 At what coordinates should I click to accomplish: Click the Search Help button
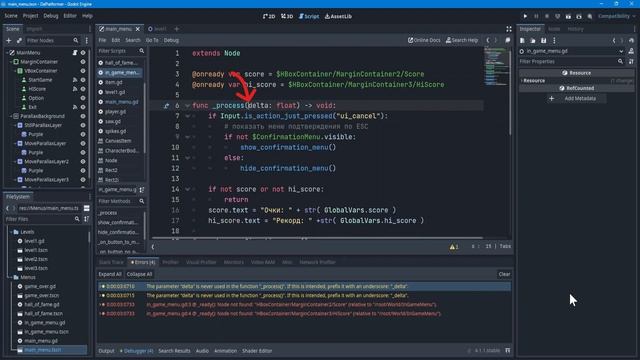point(462,40)
